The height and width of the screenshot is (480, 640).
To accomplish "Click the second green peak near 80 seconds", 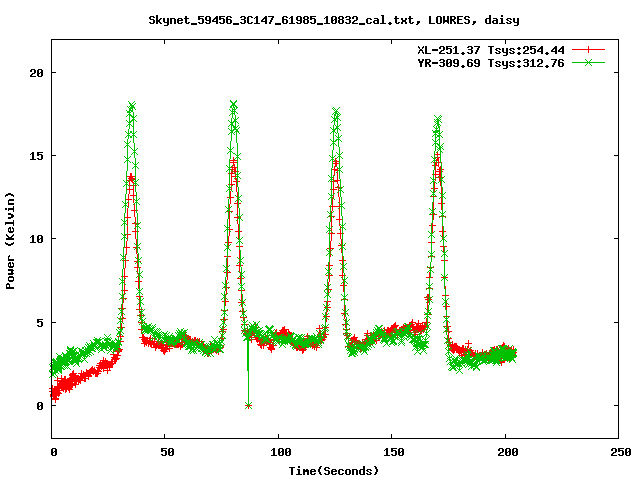I will coord(233,104).
